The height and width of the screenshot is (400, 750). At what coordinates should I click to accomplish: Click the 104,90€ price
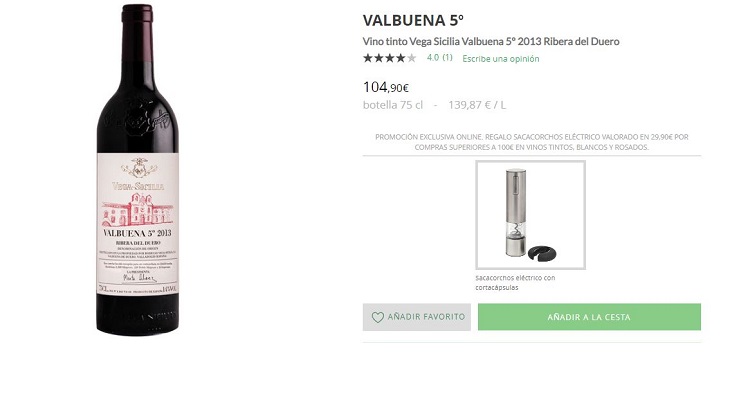386,87
